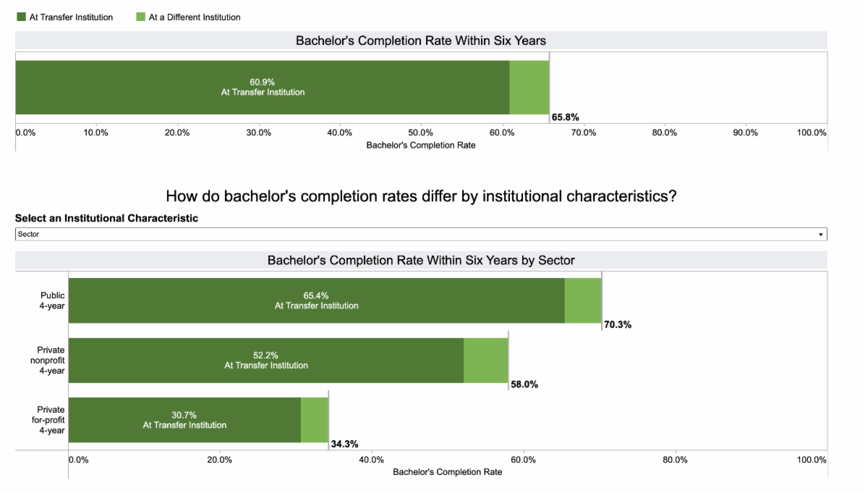Open the Sector institutional characteristic dropdown
The width and height of the screenshot is (868, 493).
tap(420, 235)
